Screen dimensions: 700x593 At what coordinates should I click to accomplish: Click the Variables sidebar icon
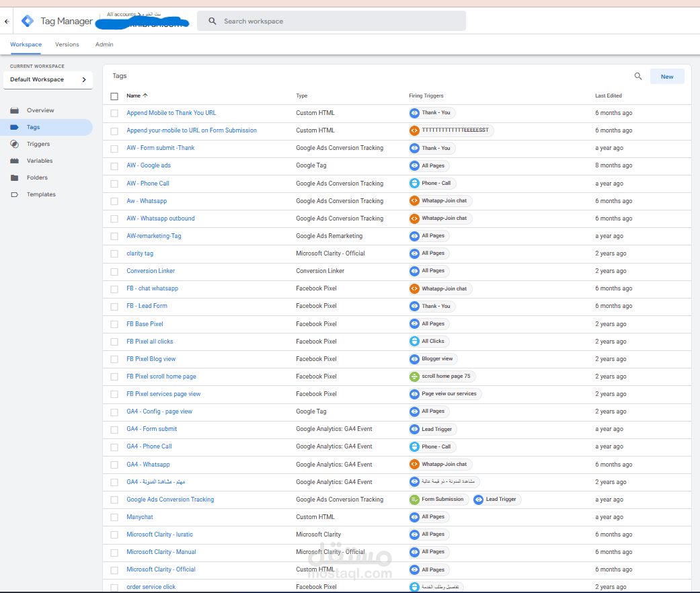14,161
